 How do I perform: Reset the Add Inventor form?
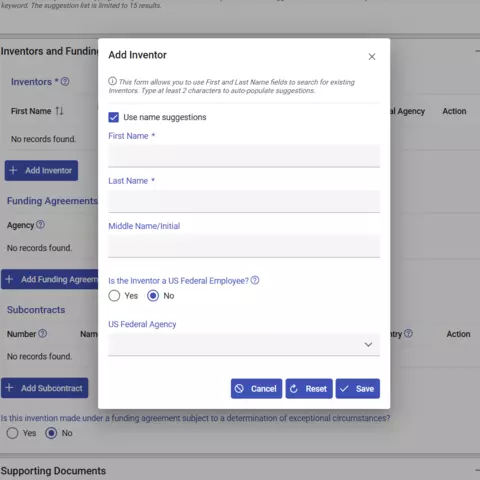pos(309,389)
